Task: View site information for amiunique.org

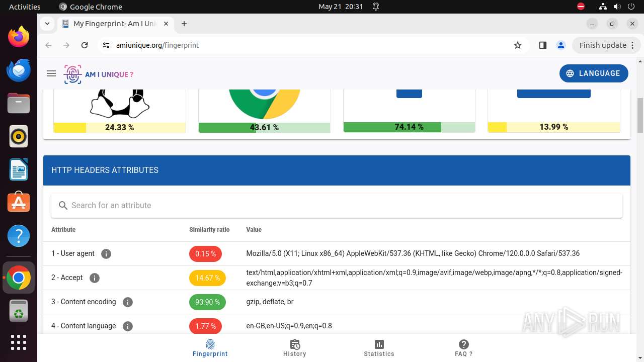Action: click(x=106, y=45)
